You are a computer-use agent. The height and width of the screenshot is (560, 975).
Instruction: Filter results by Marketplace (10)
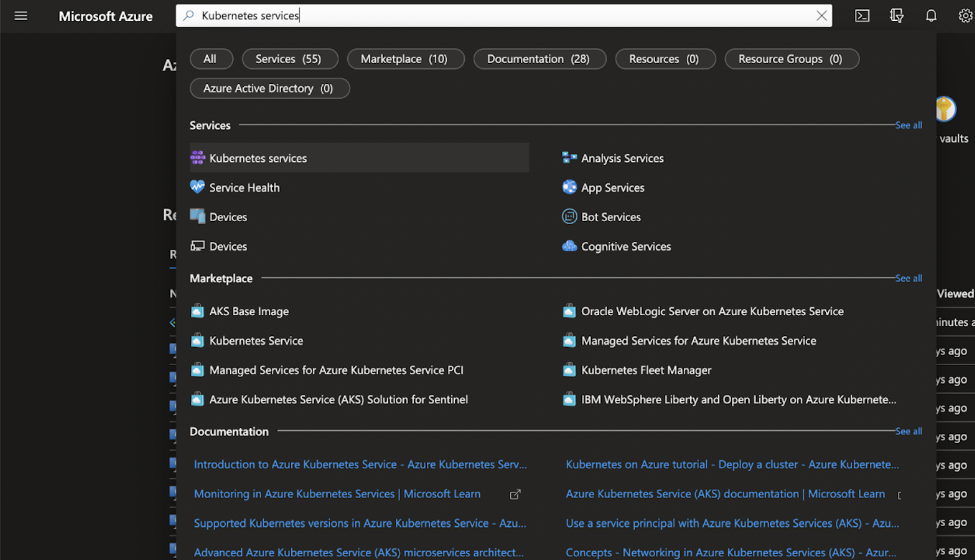[405, 59]
